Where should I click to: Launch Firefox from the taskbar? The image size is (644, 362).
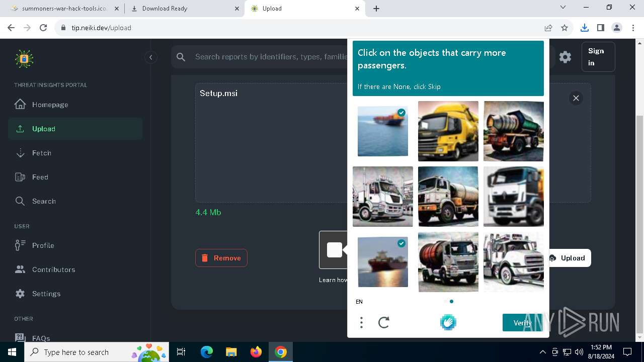(x=256, y=352)
